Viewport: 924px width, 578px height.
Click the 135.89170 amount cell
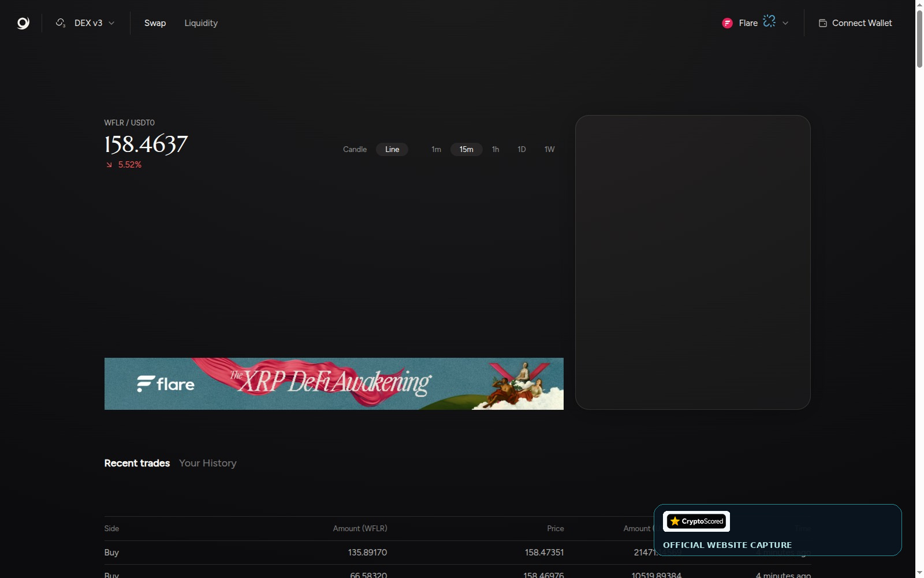pos(367,553)
